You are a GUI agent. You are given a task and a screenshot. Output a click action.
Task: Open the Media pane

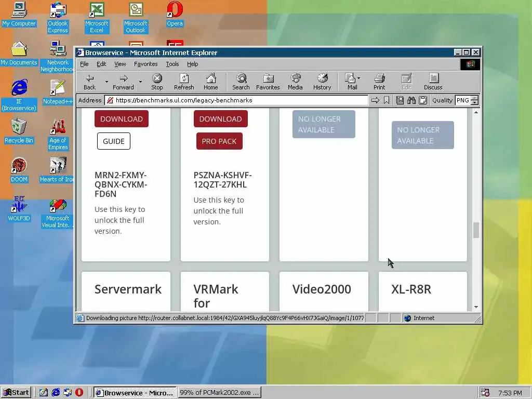pyautogui.click(x=295, y=82)
